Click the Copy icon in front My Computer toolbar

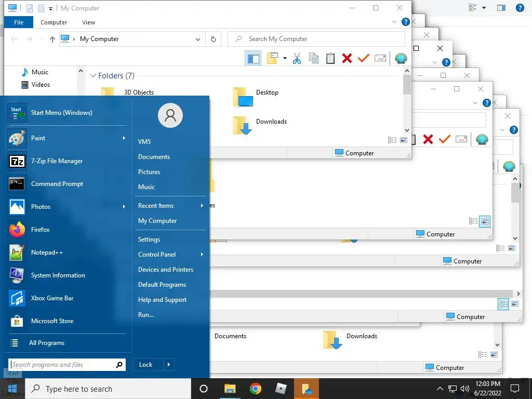click(313, 58)
